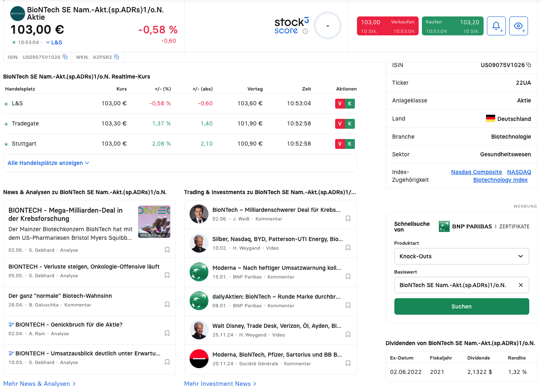Image resolution: width=542 pixels, height=392 pixels.
Task: Bookmark the Silber, Nasdaq, BYD video
Action: [348, 248]
